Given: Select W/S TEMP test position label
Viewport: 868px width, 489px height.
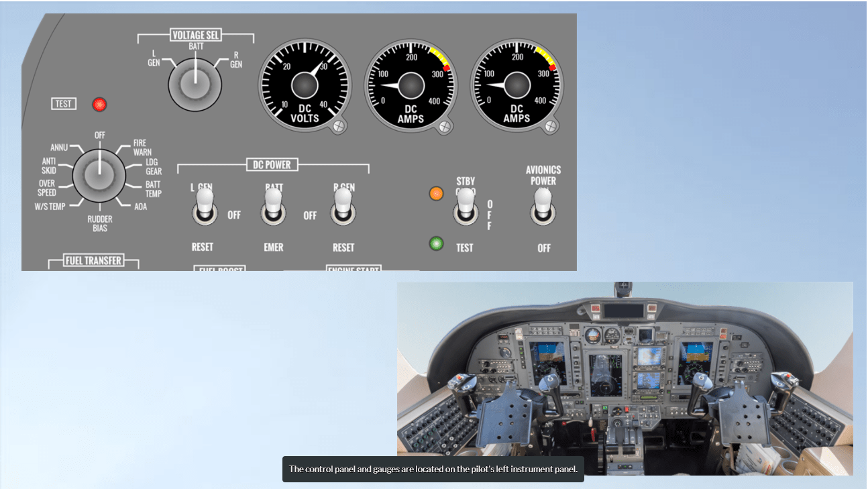Looking at the screenshot, I should click(x=50, y=207).
